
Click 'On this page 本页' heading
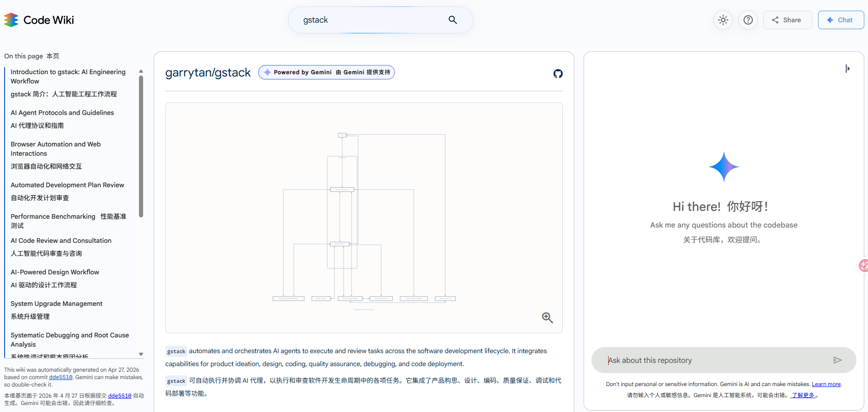pos(31,56)
